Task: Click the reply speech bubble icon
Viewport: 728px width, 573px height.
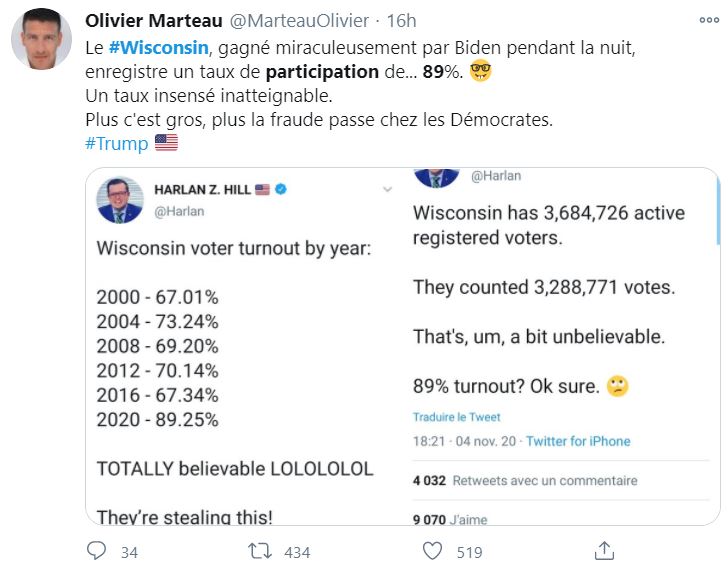Action: [x=97, y=551]
